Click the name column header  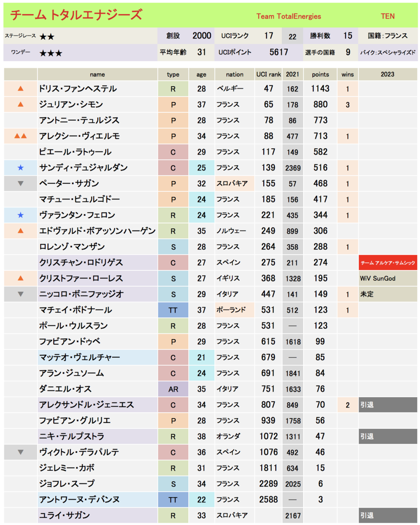pos(98,74)
